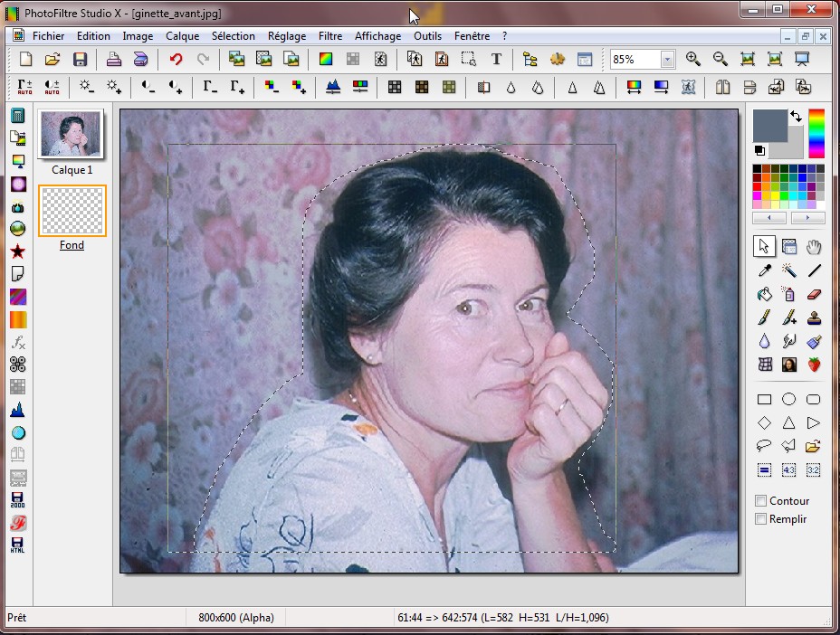Viewport: 840px width, 635px height.
Task: Select the Rectangle selection shape
Action: click(x=765, y=400)
